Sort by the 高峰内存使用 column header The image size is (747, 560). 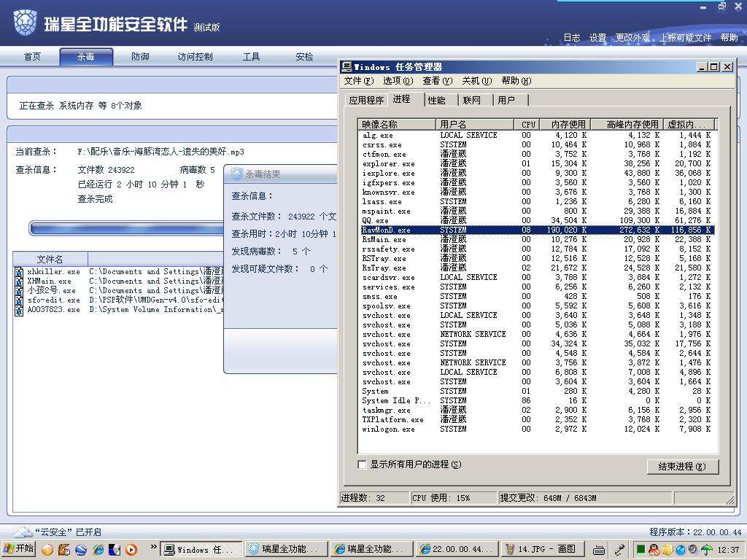point(627,124)
